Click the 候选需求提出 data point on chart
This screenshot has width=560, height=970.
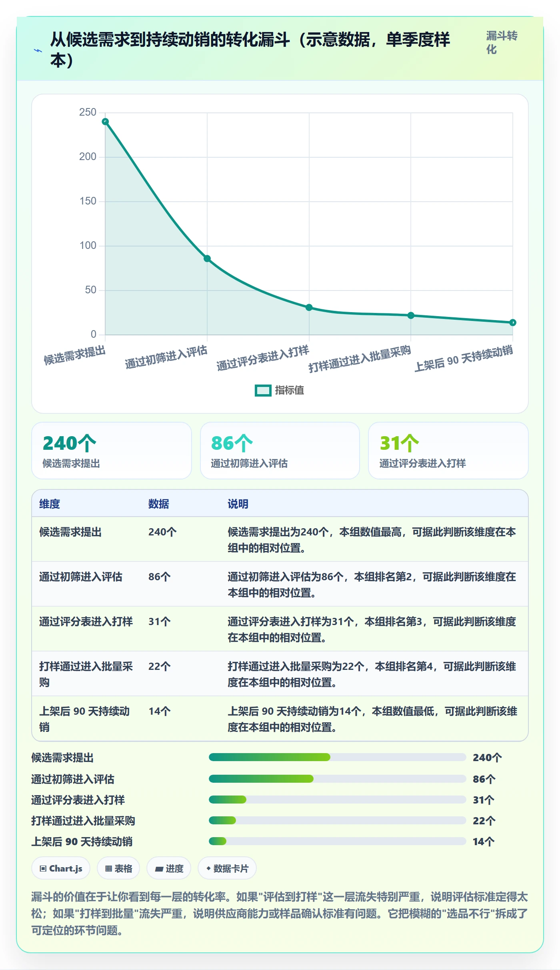point(105,122)
